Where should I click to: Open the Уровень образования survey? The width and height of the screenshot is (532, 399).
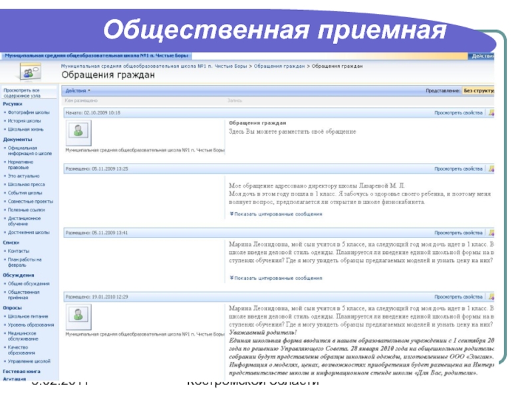click(x=31, y=325)
